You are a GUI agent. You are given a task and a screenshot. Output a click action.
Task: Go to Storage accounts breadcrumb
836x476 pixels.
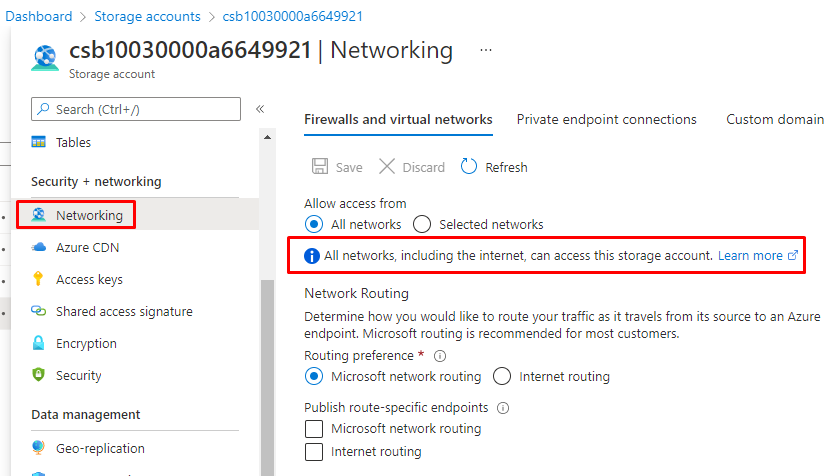[147, 16]
